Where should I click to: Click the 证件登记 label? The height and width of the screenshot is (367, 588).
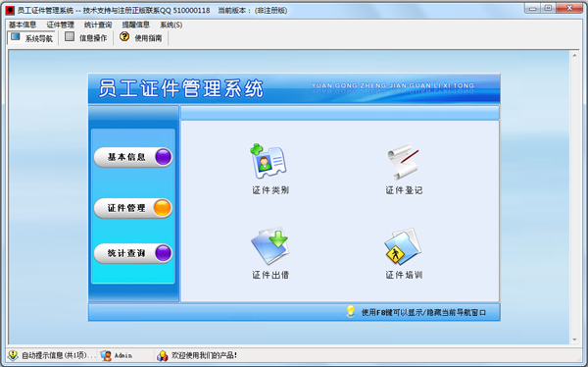pyautogui.click(x=404, y=190)
